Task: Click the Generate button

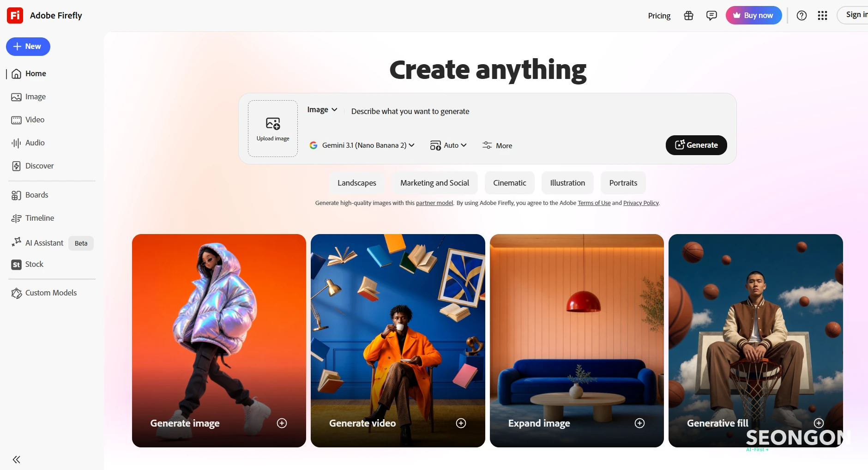Action: point(696,145)
